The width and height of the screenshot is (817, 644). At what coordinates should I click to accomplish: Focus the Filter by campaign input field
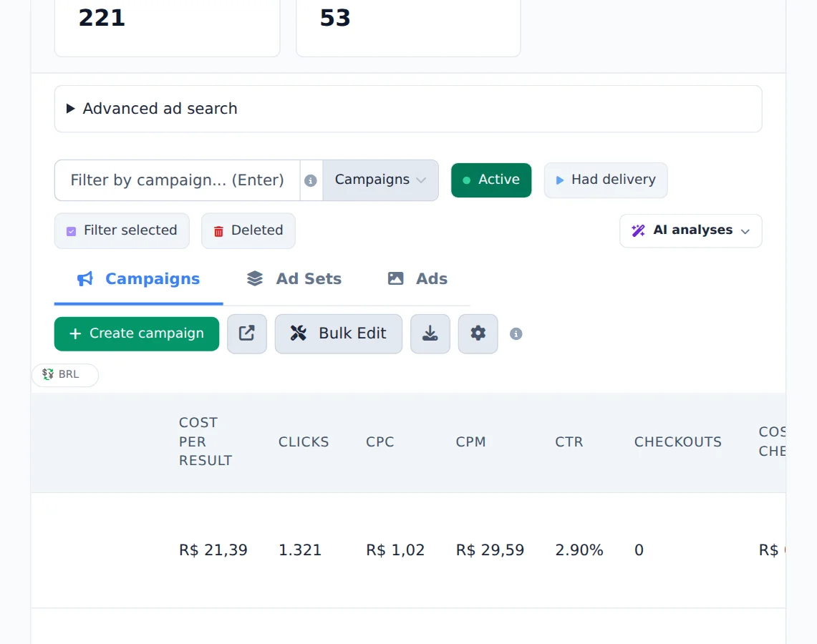point(177,180)
